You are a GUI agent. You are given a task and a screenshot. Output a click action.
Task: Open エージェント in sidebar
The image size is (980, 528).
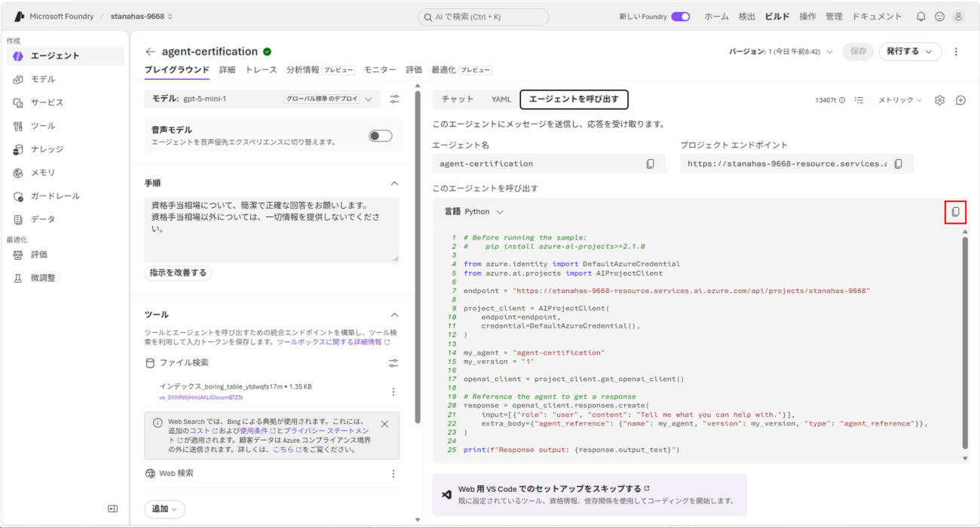pyautogui.click(x=65, y=56)
